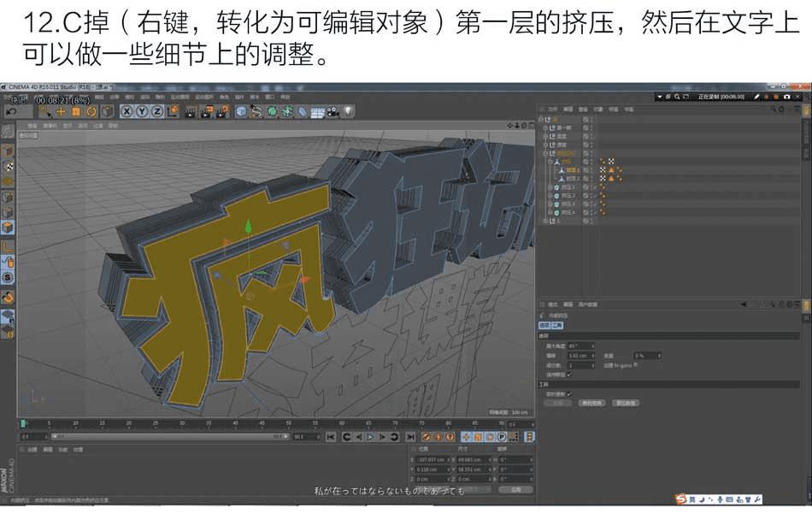The image size is (812, 526).
Task: Click Render to Picture Viewer icon
Action: [x=207, y=111]
